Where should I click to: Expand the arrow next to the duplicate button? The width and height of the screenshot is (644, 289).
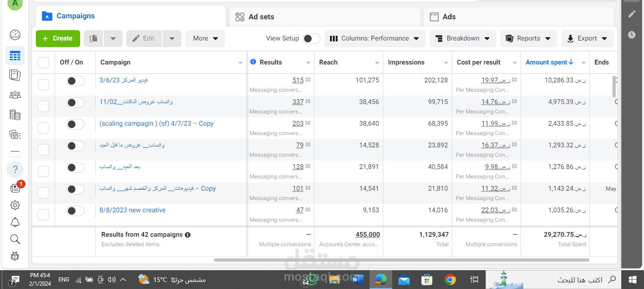click(x=113, y=39)
